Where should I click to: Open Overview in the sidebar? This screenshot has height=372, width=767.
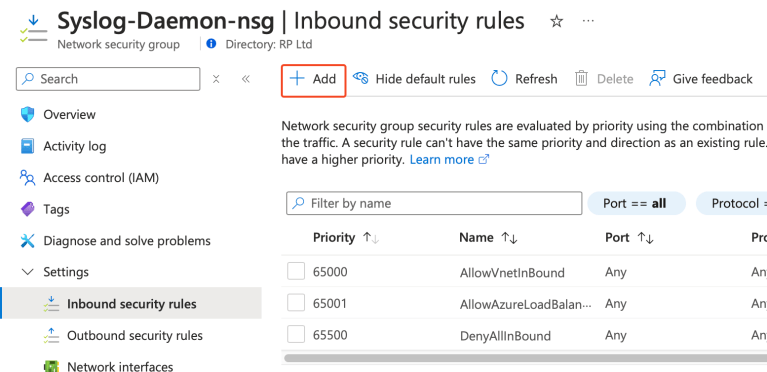coord(69,115)
